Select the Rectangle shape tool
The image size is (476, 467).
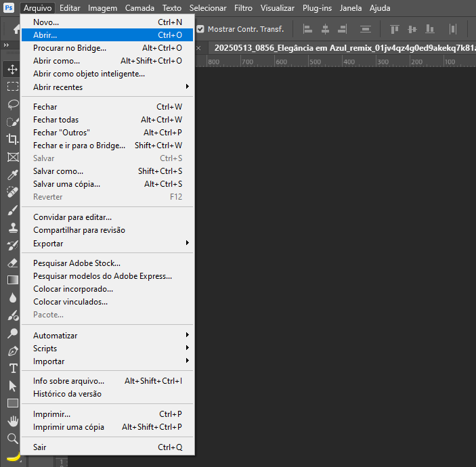pos(12,403)
